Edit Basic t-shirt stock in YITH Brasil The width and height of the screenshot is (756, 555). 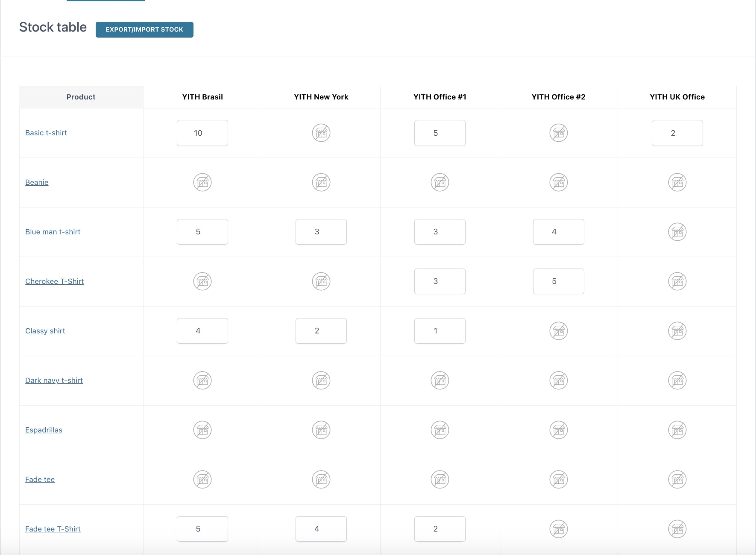tap(202, 133)
